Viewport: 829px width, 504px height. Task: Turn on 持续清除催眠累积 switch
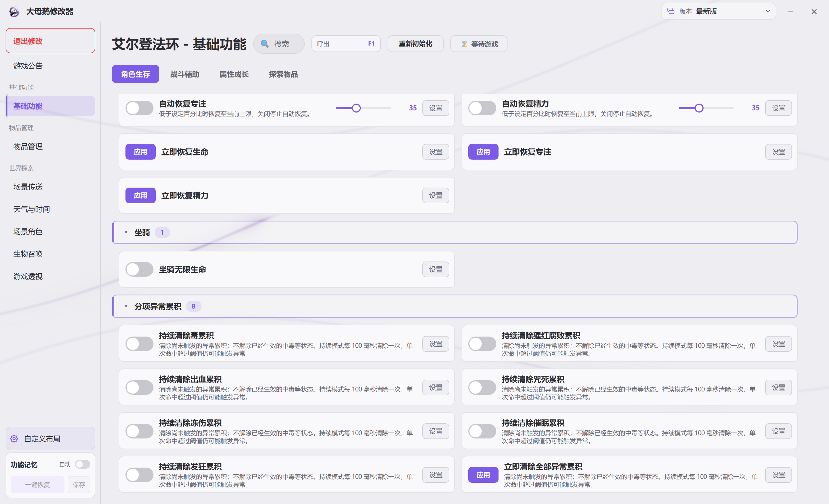click(482, 431)
